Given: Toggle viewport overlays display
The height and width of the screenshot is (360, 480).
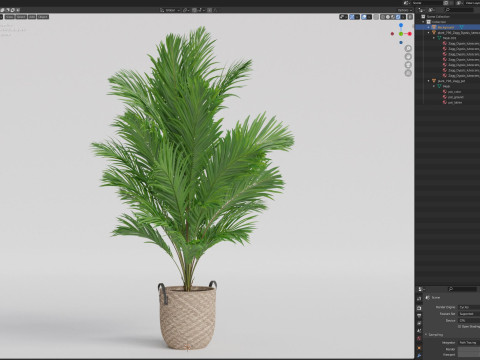Looking at the screenshot, I should pos(364,17).
